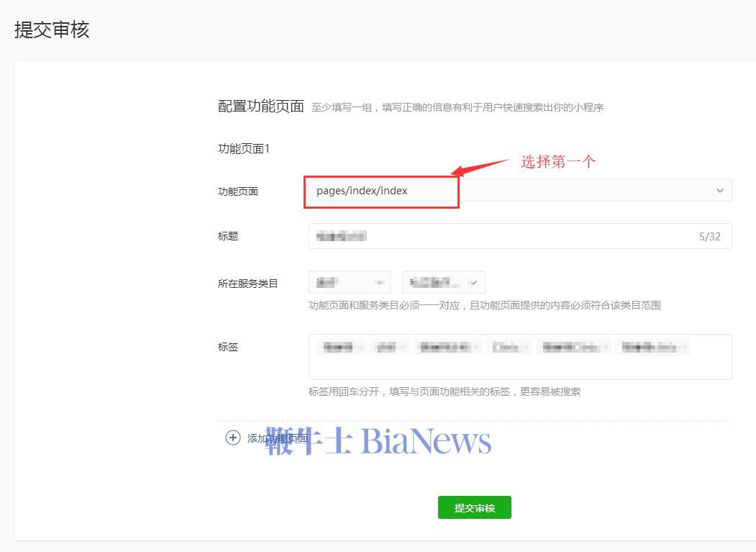Viewport: 756px width, 552px height.
Task: Click the hint text starting 功能页面和服务类目必须
Action: click(485, 305)
